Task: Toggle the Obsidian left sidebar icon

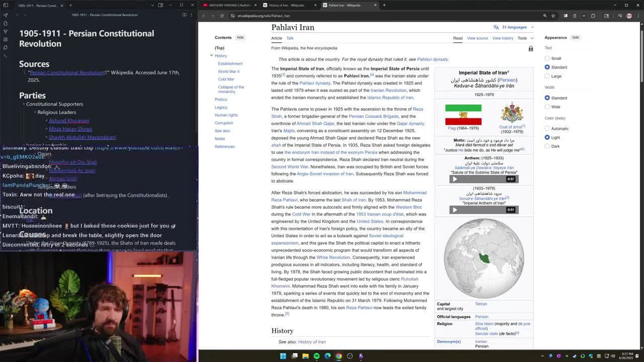Action: pos(5,6)
